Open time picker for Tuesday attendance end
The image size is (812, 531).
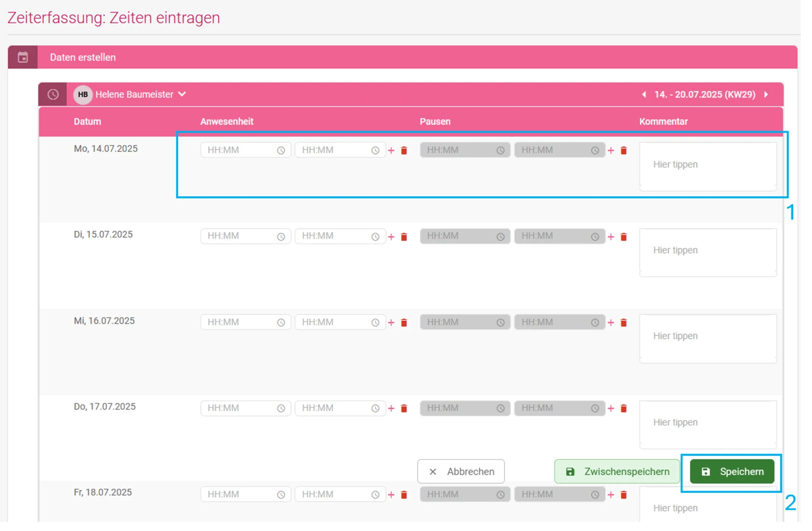click(x=375, y=237)
